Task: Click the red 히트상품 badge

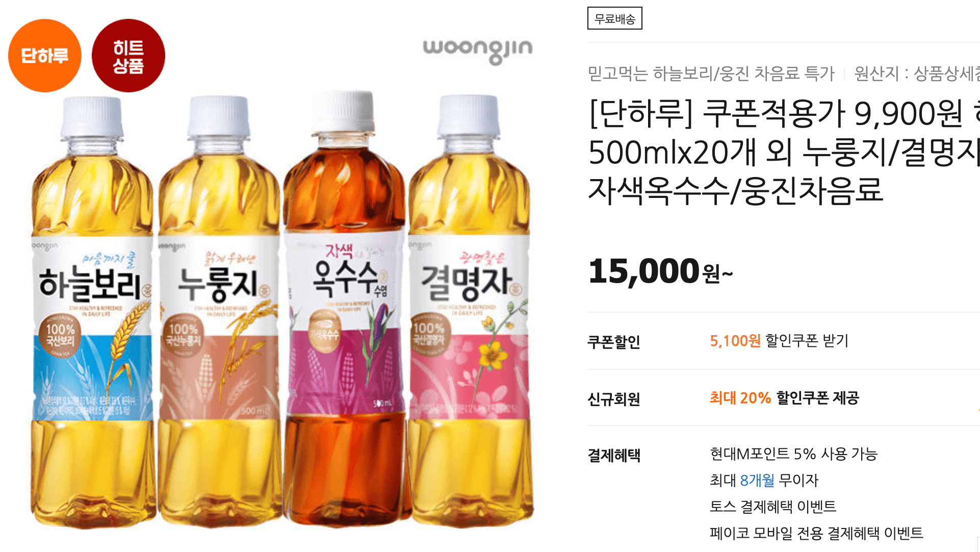Action: (128, 56)
